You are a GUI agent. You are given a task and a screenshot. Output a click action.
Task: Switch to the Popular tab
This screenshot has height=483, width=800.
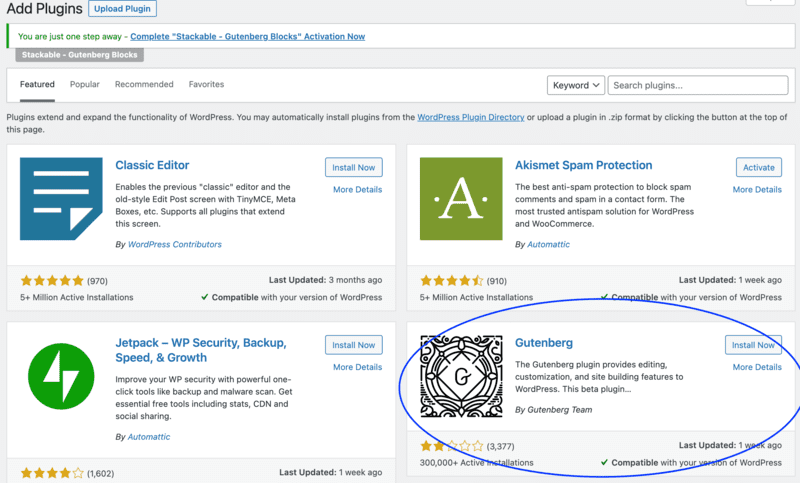84,85
